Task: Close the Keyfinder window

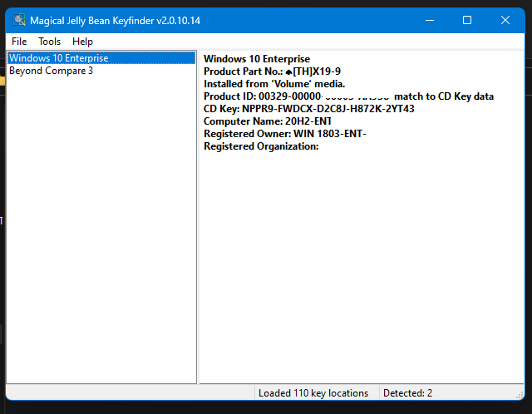Action: pyautogui.click(x=505, y=20)
